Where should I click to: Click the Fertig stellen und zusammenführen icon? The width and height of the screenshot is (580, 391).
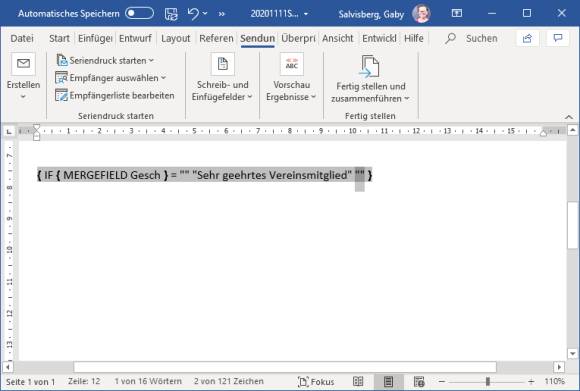coord(370,66)
